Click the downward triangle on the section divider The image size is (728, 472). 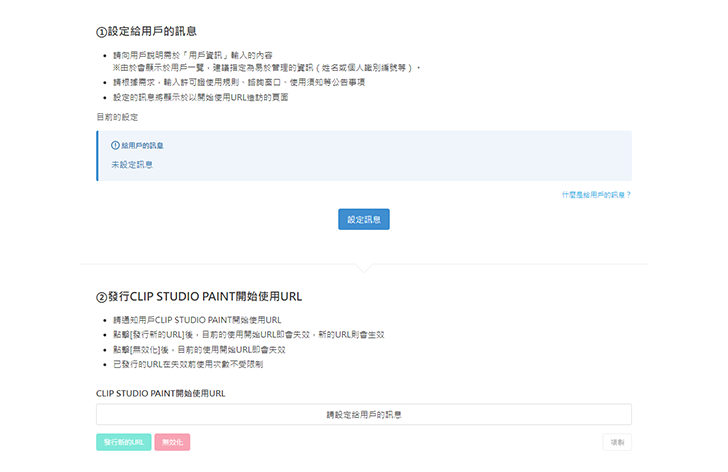[x=364, y=268]
